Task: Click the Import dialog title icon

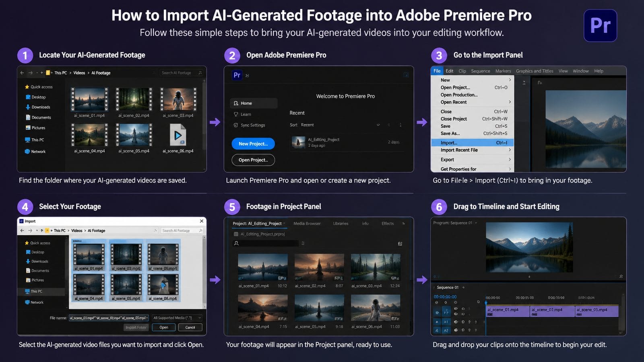Action: tap(21, 221)
